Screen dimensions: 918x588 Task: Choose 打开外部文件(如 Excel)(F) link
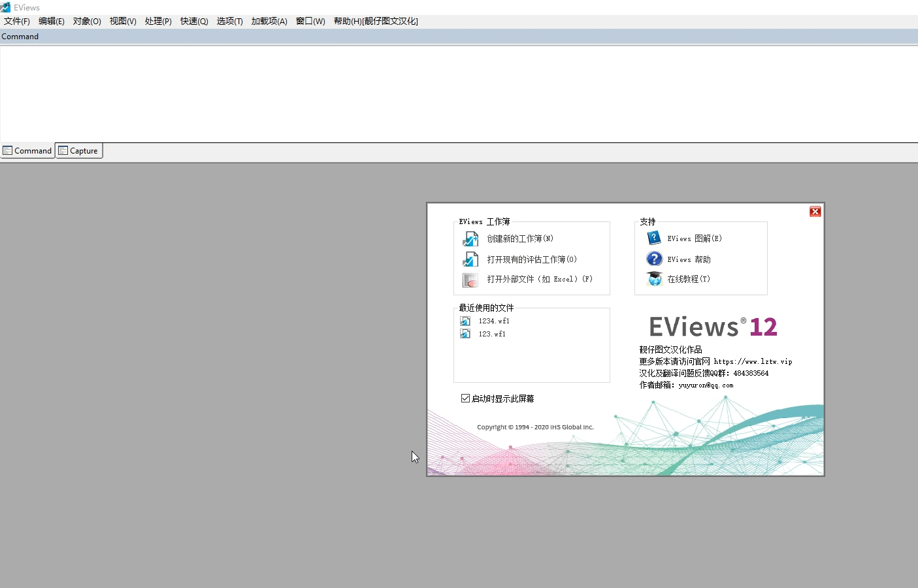point(540,280)
